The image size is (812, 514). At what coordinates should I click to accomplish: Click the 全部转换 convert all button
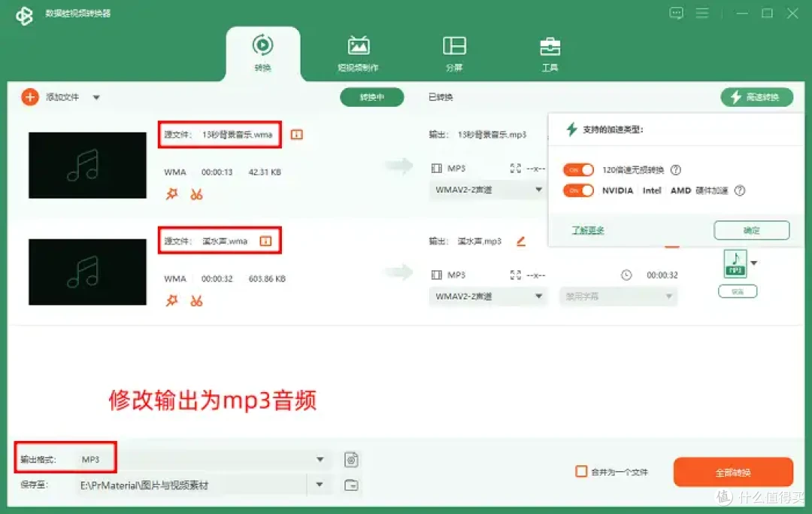(733, 472)
